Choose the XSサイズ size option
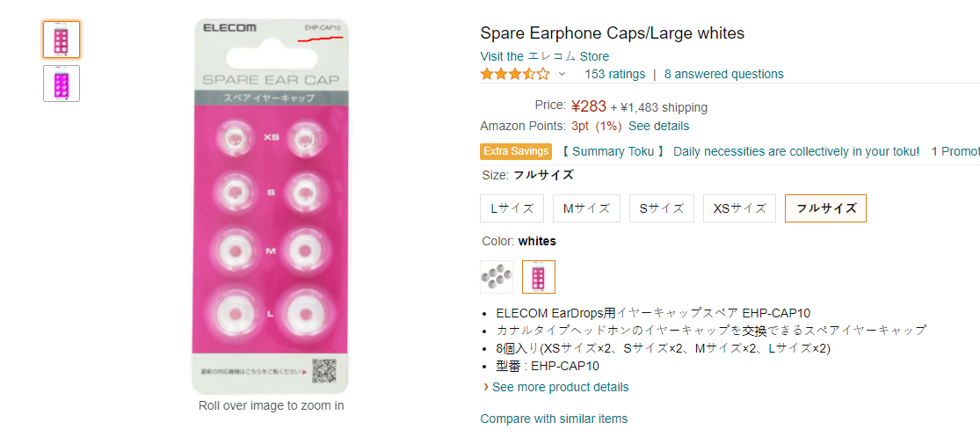The height and width of the screenshot is (437, 980). point(739,208)
